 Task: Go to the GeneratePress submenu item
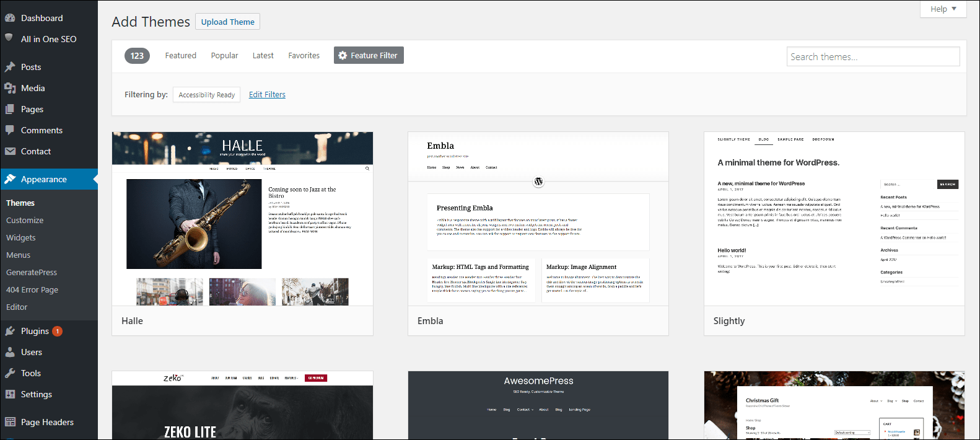pyautogui.click(x=32, y=272)
